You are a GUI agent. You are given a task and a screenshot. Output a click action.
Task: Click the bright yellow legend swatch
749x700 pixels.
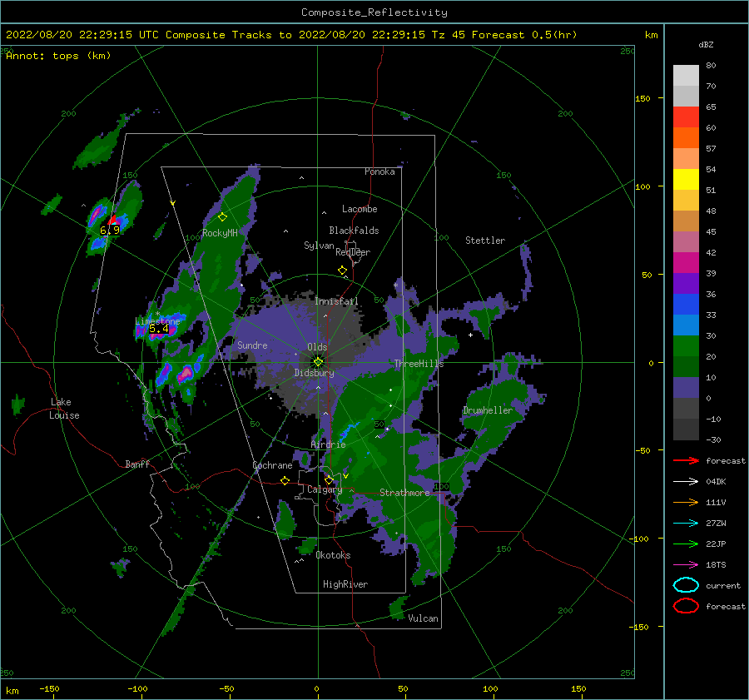pos(686,180)
